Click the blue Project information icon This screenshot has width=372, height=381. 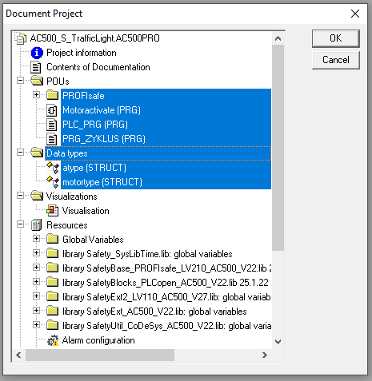[37, 53]
